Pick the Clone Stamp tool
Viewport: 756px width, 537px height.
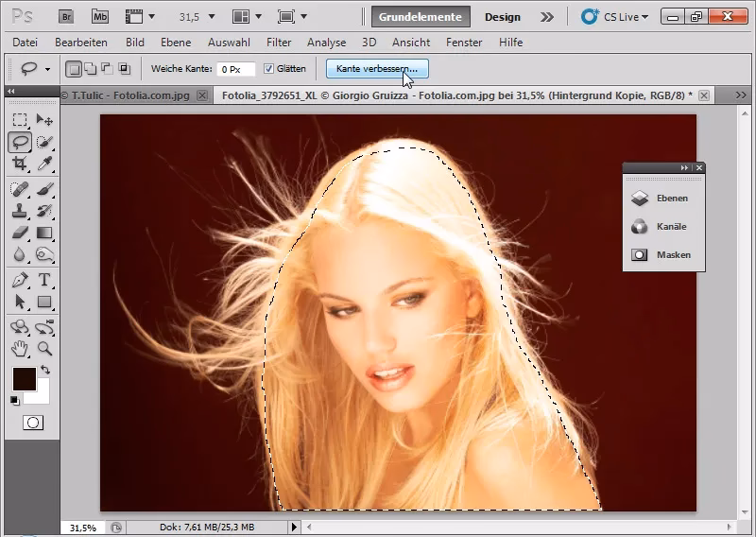tap(20, 210)
